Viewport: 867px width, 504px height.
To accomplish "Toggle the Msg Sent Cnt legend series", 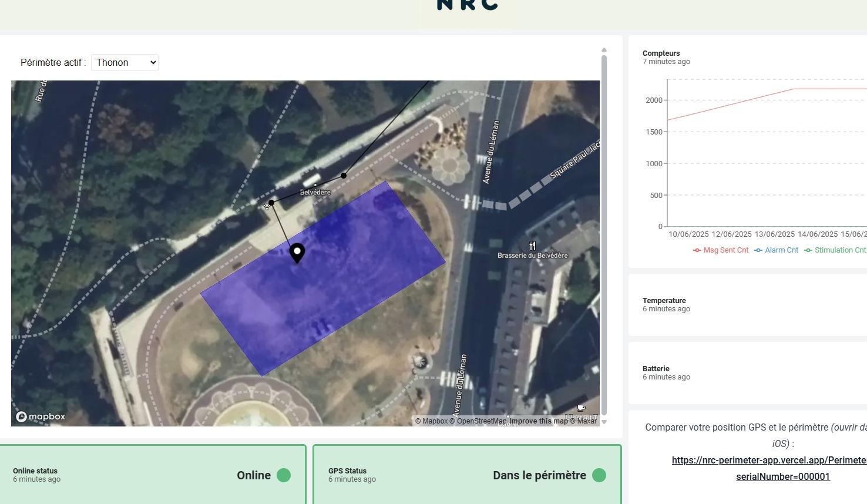I will point(721,250).
